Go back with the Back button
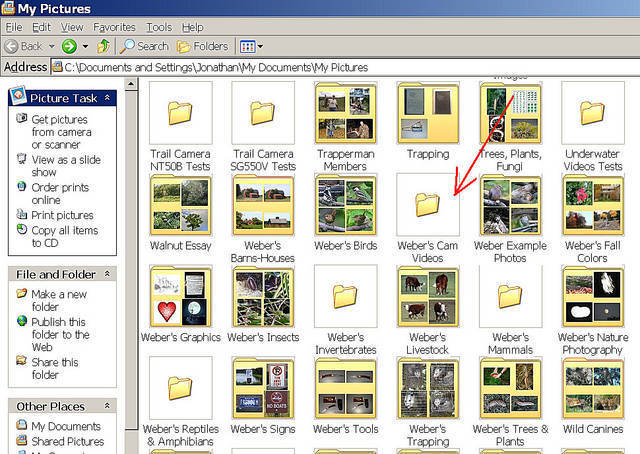 (24, 46)
